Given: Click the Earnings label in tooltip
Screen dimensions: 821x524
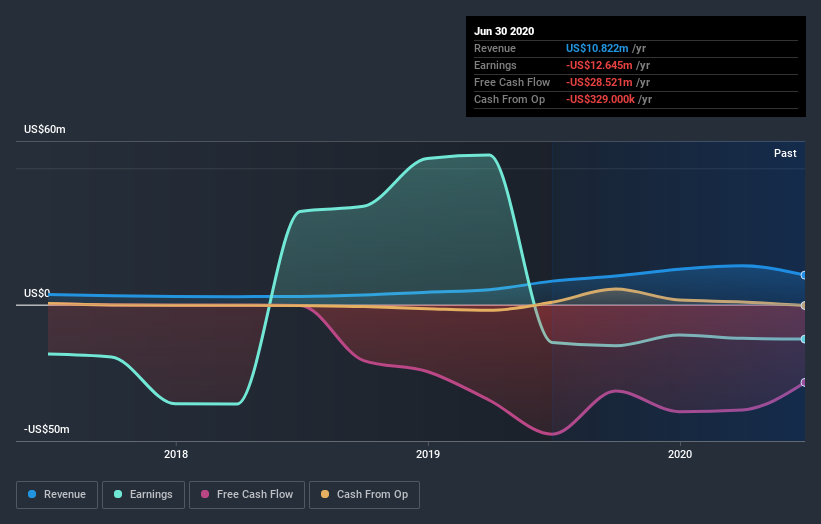Looking at the screenshot, I should [x=495, y=65].
